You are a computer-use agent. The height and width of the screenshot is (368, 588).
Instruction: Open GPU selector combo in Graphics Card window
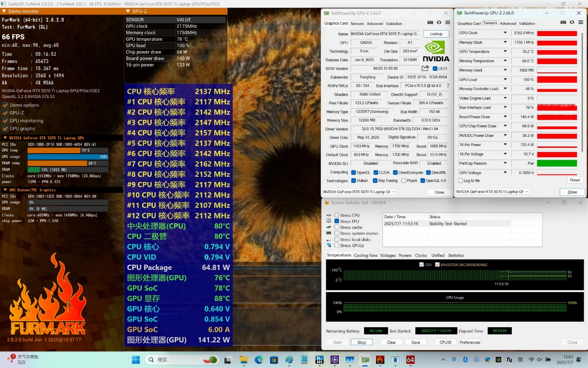tap(359, 192)
